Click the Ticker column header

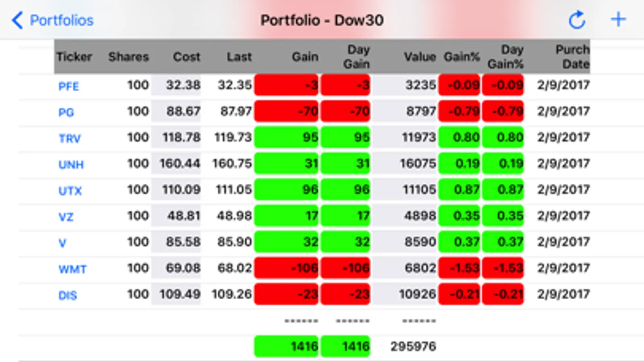tap(74, 57)
